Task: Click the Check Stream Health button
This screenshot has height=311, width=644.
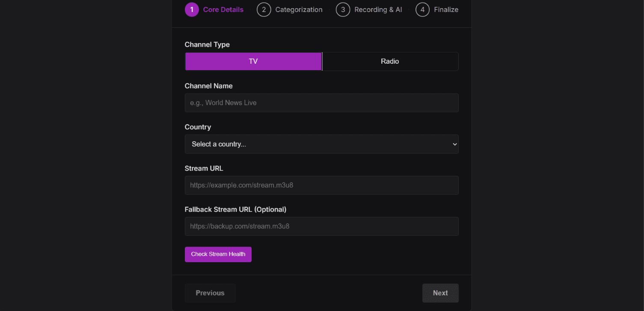Action: pyautogui.click(x=218, y=254)
